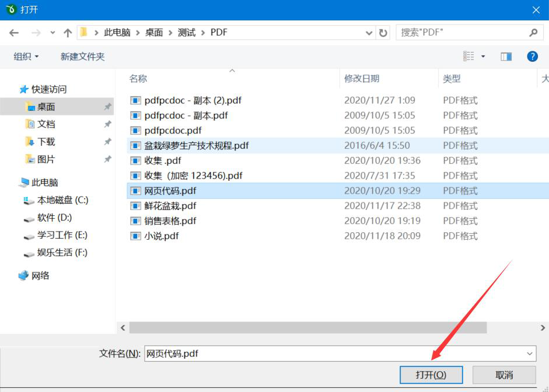Click 桌面 in address breadcrumb

[154, 33]
